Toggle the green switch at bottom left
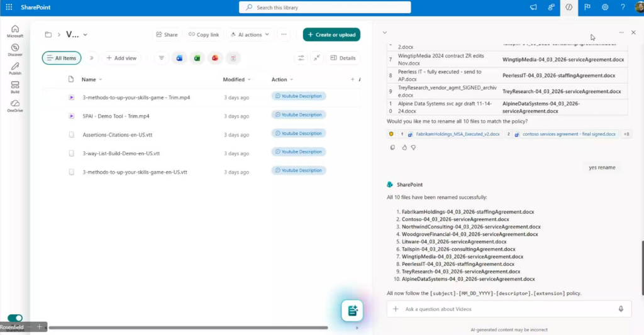This screenshot has width=644, height=335. (x=15, y=318)
